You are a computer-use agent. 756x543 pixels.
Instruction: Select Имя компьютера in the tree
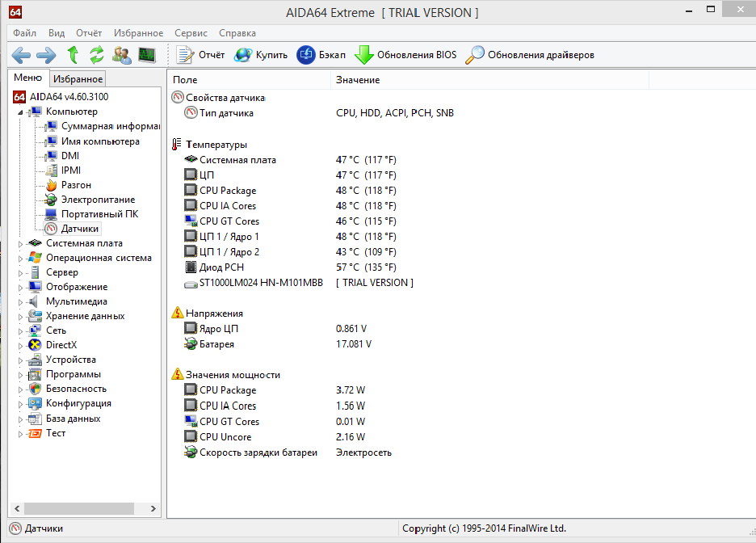coord(100,141)
